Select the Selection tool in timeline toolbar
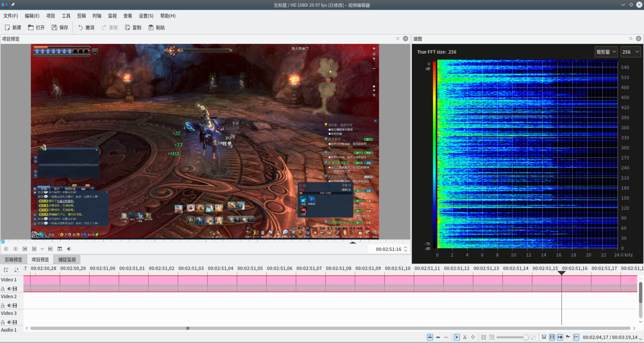The height and width of the screenshot is (343, 644). pyautogui.click(x=457, y=337)
